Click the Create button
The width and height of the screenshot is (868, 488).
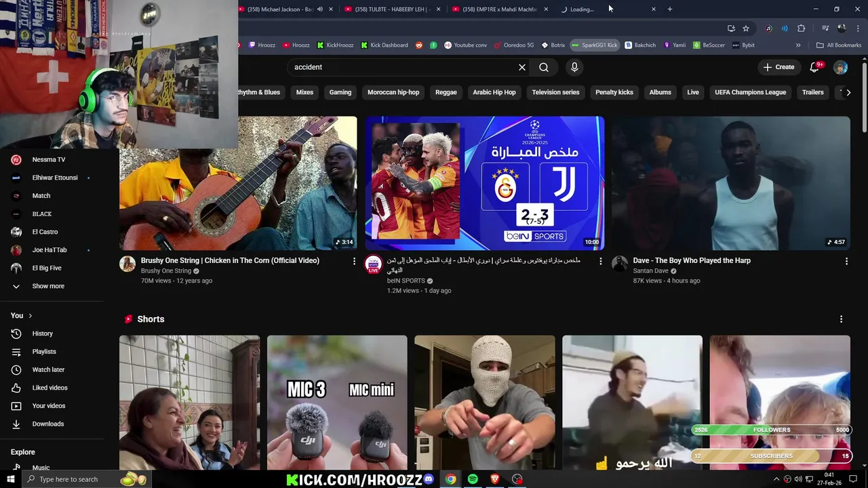[x=778, y=67]
